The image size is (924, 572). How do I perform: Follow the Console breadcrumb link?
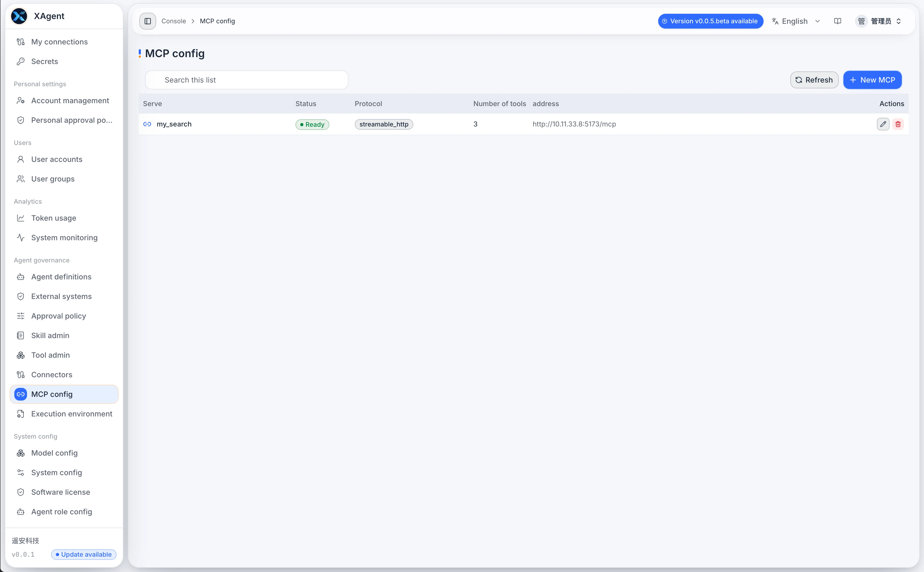coord(174,21)
